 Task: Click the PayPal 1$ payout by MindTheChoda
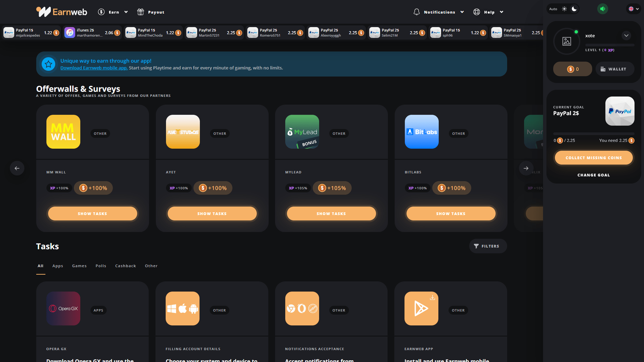[x=153, y=33]
